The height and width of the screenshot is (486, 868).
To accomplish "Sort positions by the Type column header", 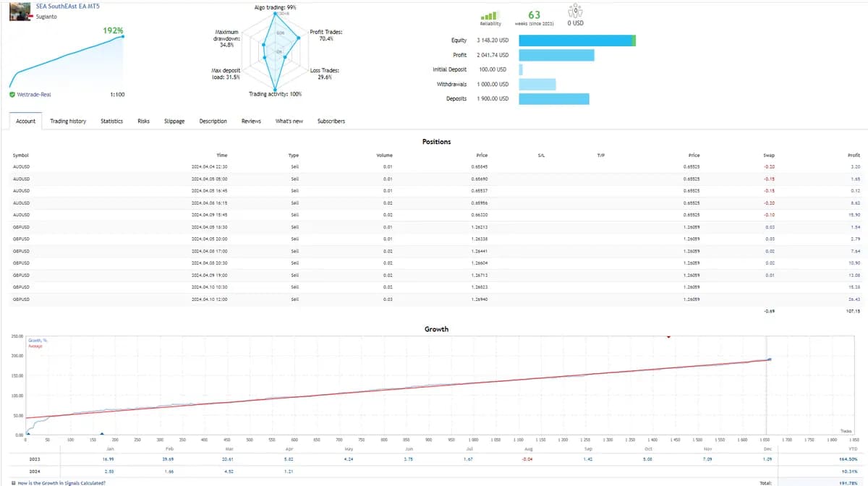I will (x=294, y=155).
